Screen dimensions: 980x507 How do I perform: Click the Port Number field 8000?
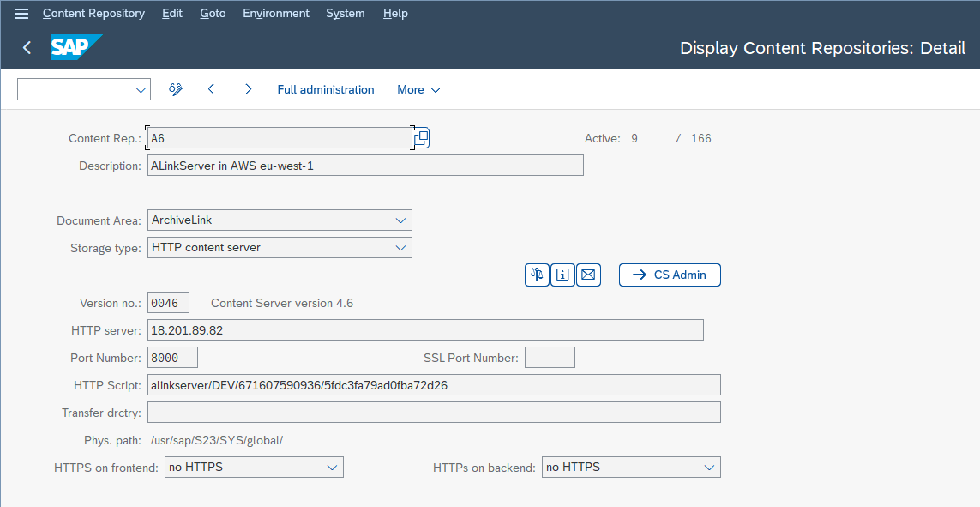pos(172,358)
